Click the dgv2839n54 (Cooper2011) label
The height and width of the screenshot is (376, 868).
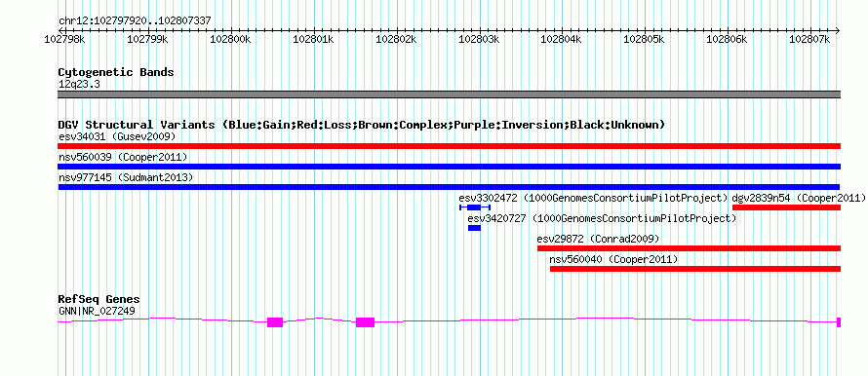pos(798,198)
